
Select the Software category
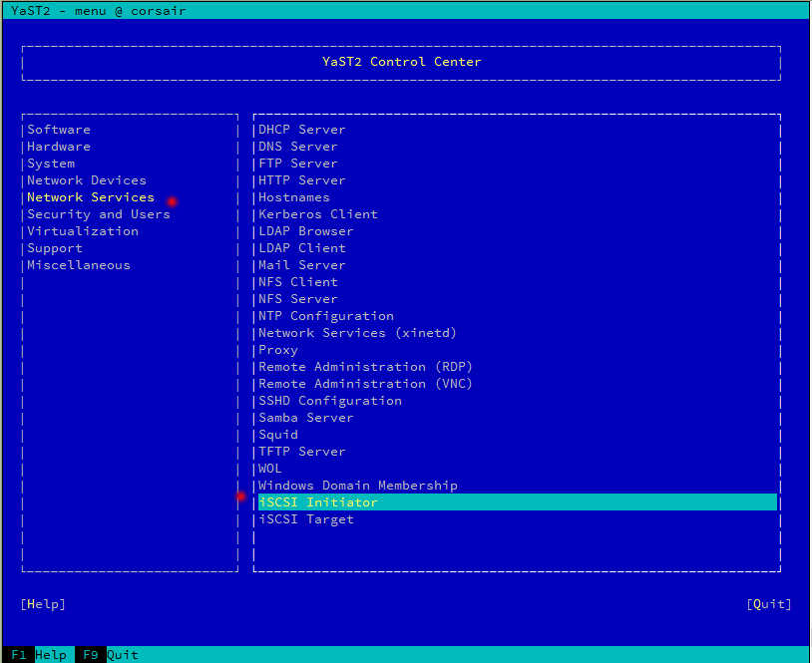59,130
